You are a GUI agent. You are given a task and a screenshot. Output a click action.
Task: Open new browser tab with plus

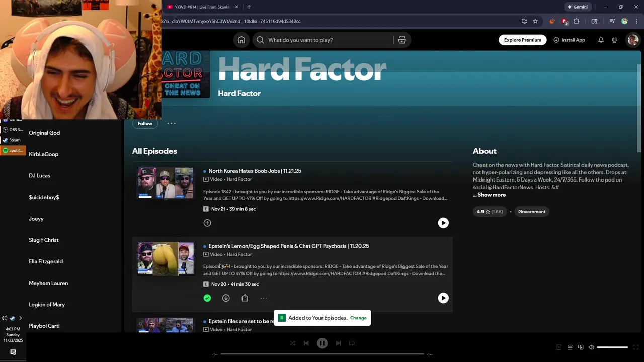(x=249, y=7)
